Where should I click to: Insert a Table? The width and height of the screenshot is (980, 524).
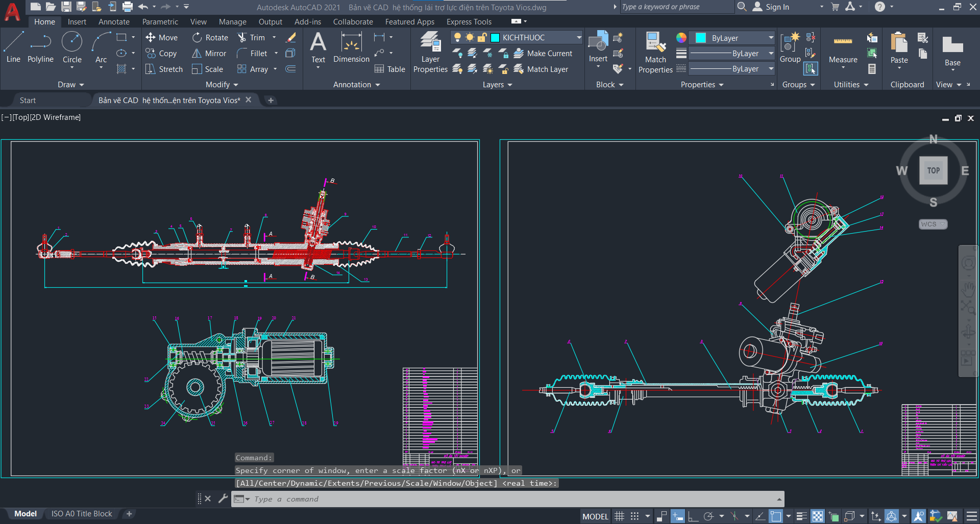(389, 69)
